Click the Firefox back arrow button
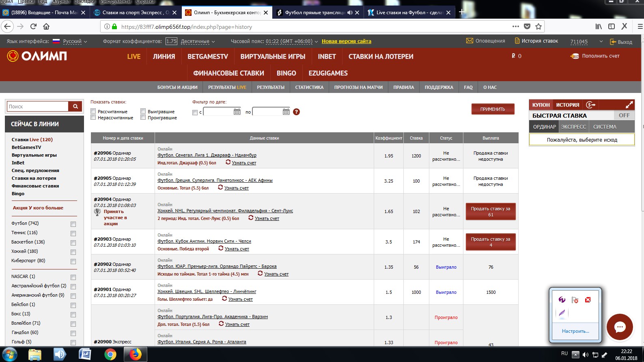Screen dimensions: 644x362 (x=7, y=26)
